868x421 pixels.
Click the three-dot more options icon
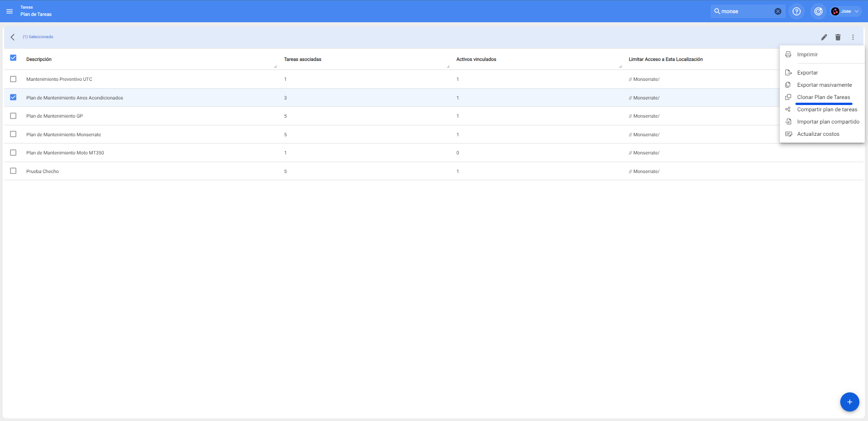click(x=853, y=37)
